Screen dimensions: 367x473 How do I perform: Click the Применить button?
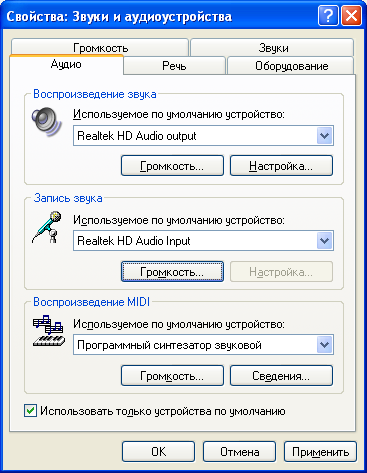coord(320,452)
